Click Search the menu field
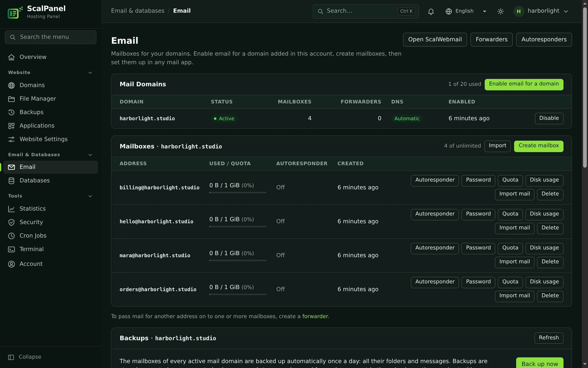The image size is (588, 368). (51, 37)
